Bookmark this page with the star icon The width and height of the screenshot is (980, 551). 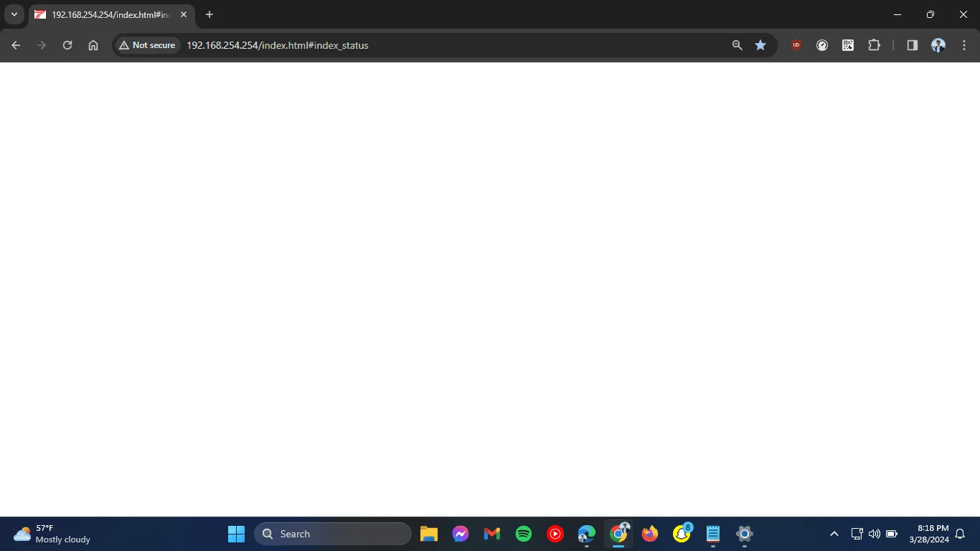(760, 45)
